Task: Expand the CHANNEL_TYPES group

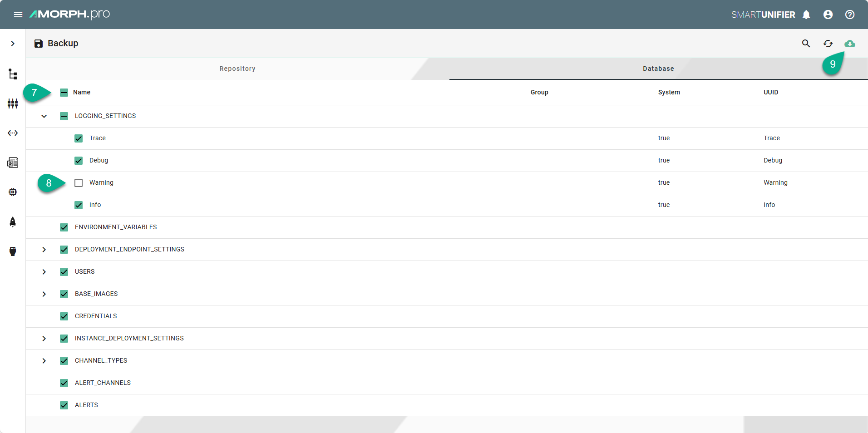Action: (44, 360)
